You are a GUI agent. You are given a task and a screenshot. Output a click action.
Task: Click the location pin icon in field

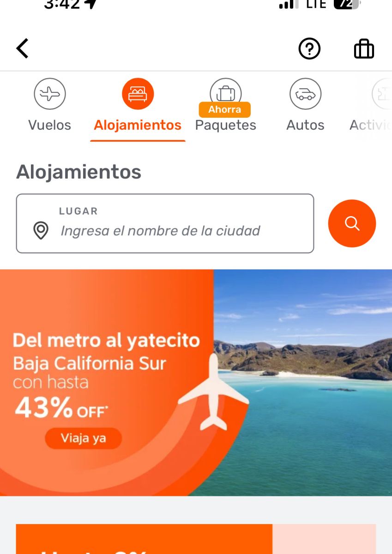41,230
